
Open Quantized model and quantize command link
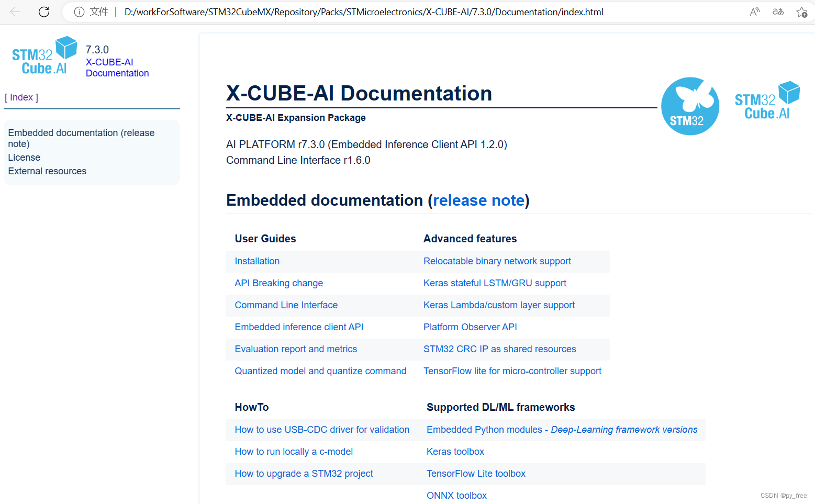320,371
